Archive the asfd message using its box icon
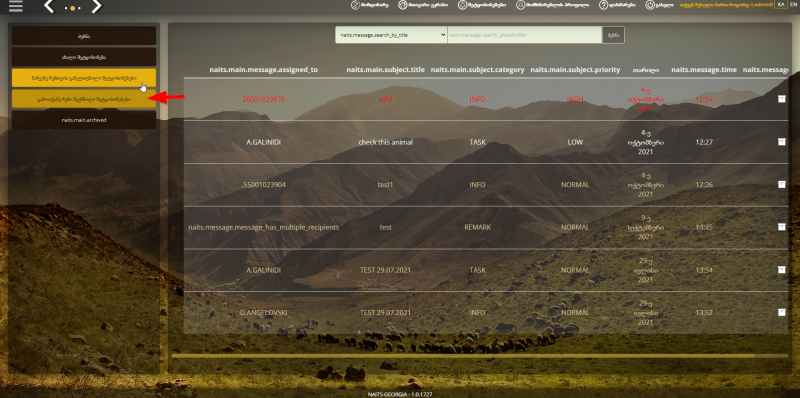 [782, 99]
